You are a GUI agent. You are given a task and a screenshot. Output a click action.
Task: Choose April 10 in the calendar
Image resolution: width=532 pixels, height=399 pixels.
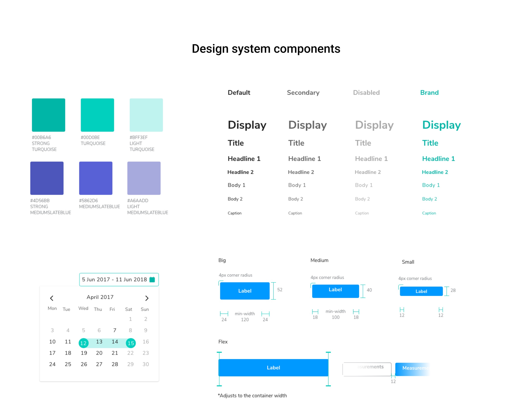[52, 342]
